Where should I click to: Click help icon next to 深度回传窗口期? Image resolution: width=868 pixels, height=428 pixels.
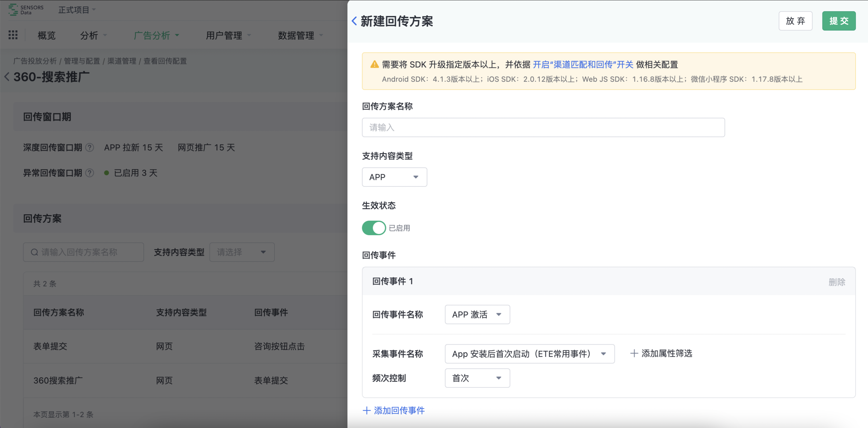[x=90, y=148]
